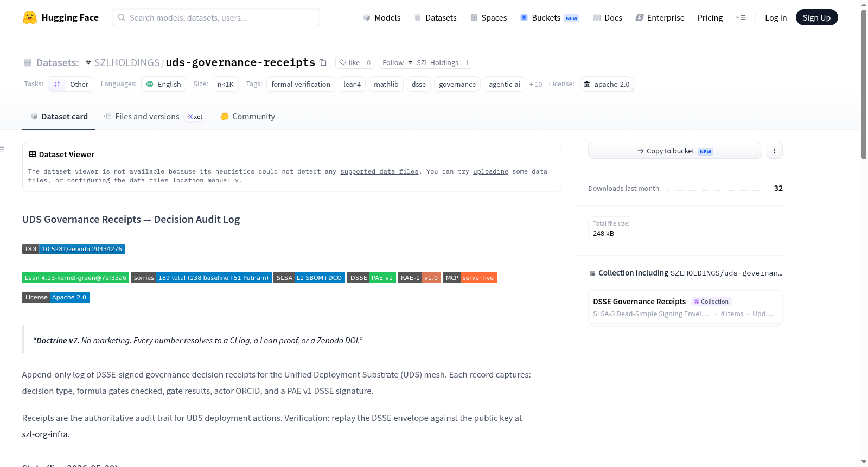Select the dsse tag
The image size is (868, 467).
click(x=419, y=84)
